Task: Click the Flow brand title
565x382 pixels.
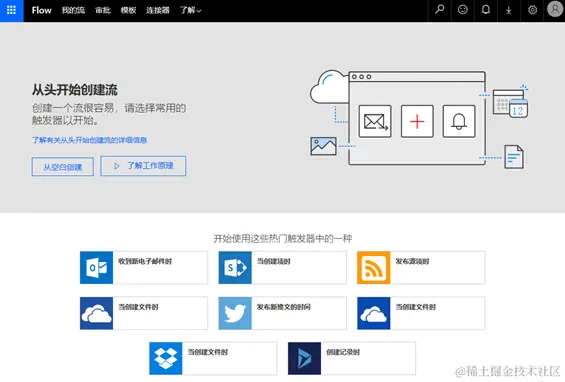Action: (x=41, y=10)
